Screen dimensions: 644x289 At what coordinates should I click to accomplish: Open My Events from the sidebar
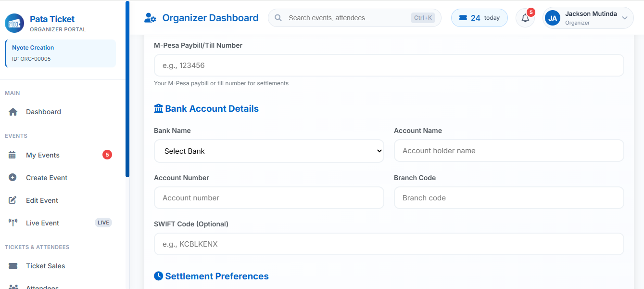[x=42, y=155]
